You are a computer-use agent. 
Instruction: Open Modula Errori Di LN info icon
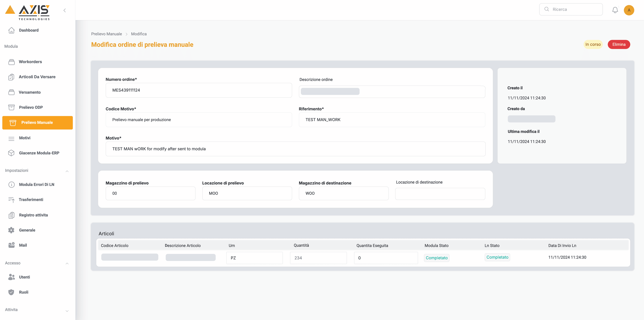point(12,184)
